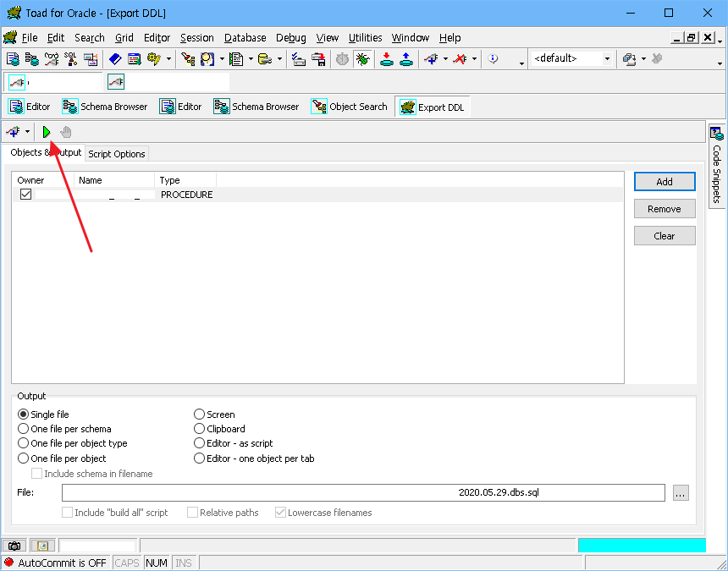728x571 pixels.
Task: Click the gear with pencil toolbar icon
Action: (153, 59)
